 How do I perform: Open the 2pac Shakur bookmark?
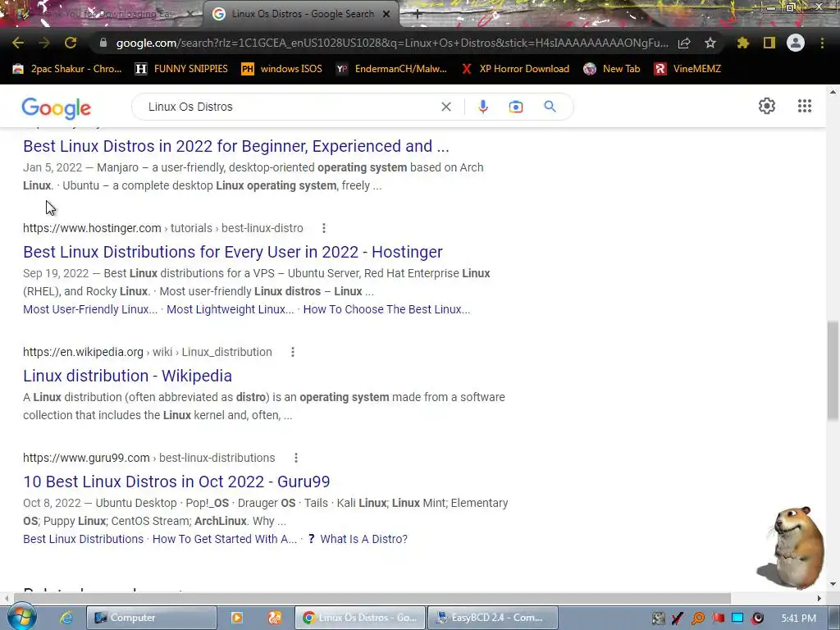(x=67, y=69)
